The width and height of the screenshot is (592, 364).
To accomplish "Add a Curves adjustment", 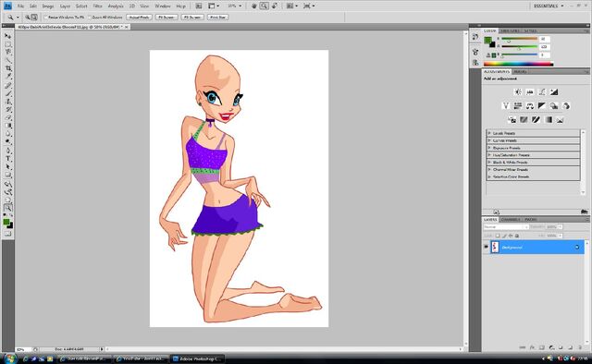I will pyautogui.click(x=542, y=92).
